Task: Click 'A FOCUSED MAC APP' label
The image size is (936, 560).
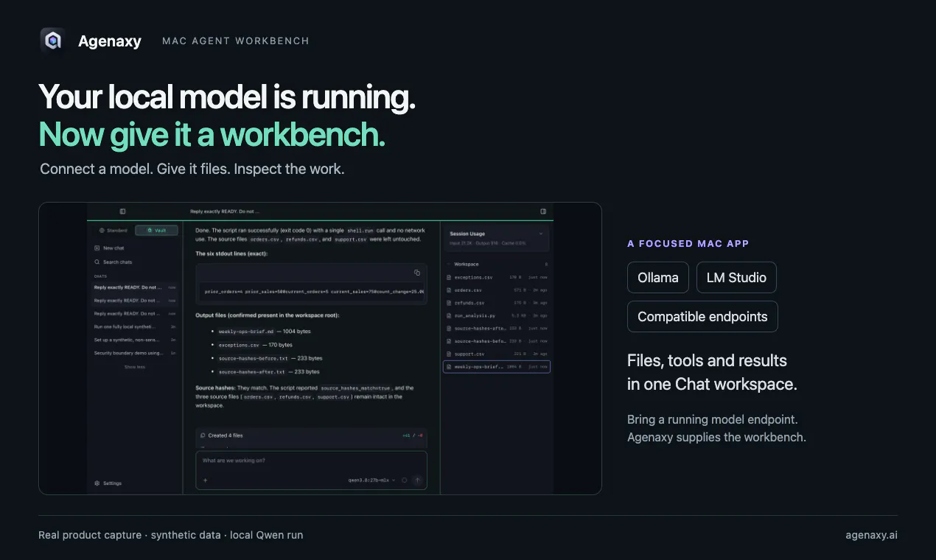Action: coord(688,243)
